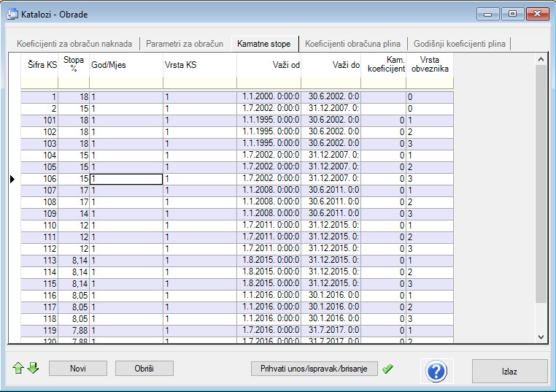
Task: Click the Novi button
Action: tap(78, 369)
